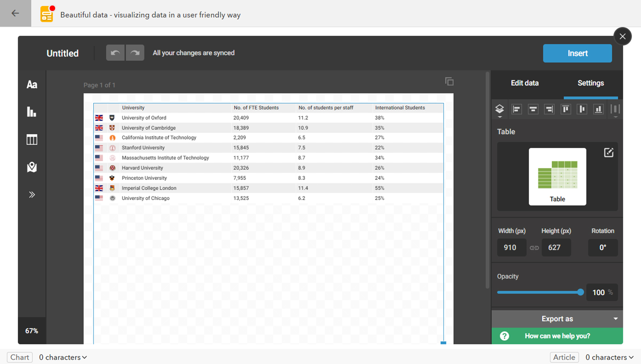Click the opacity percentage field

coord(602,292)
